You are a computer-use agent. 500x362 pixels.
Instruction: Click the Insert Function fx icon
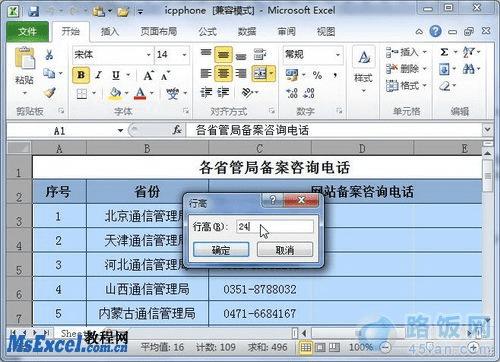177,130
